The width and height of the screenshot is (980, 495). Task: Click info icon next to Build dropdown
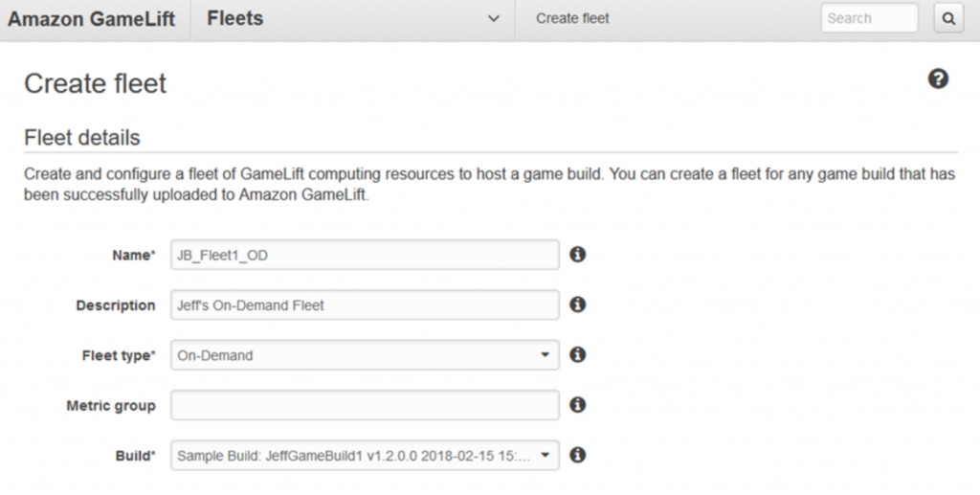577,455
